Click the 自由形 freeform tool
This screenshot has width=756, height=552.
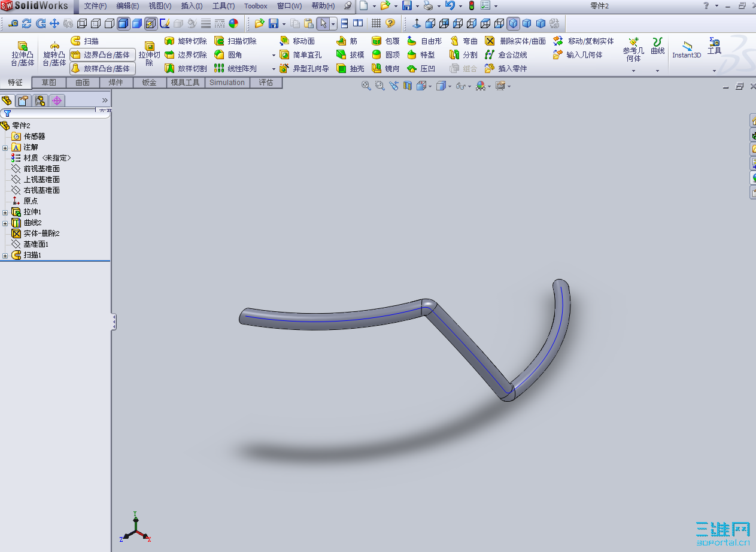(424, 41)
